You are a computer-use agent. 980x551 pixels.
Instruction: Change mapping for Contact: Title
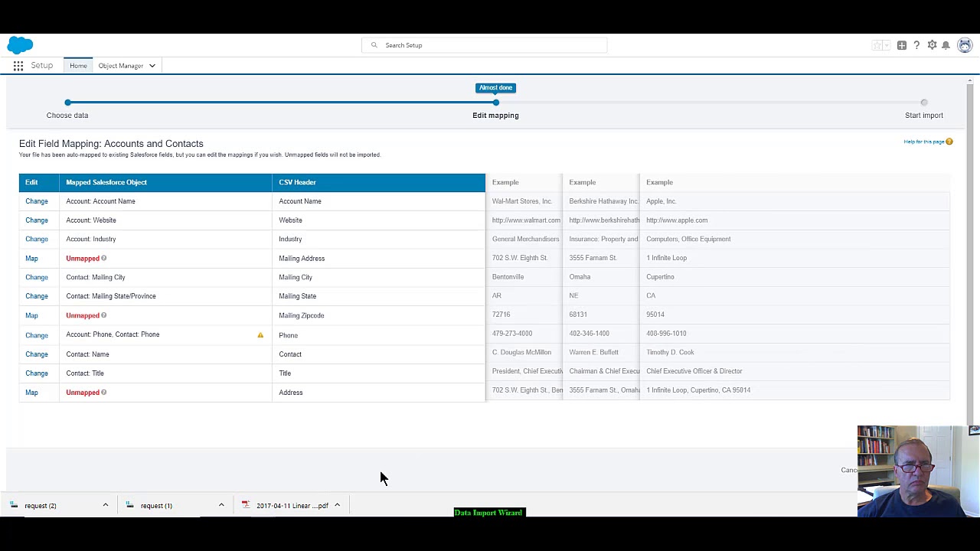(x=37, y=373)
